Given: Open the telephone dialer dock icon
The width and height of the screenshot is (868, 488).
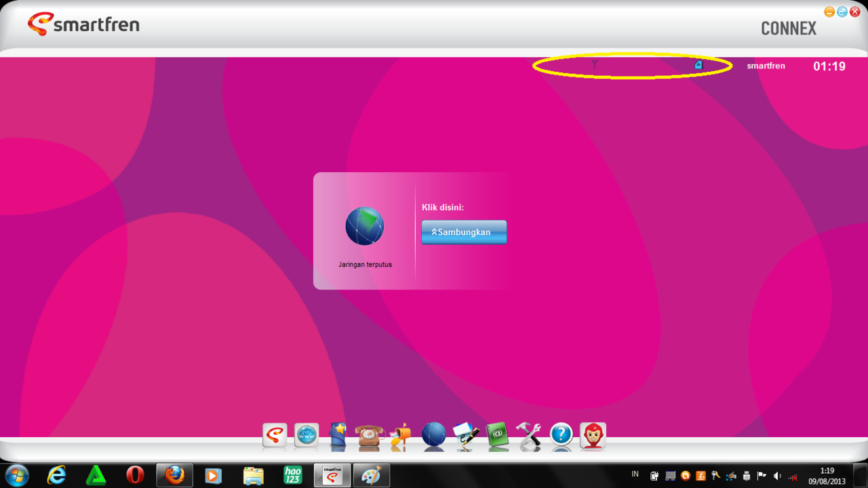Looking at the screenshot, I should tap(370, 436).
